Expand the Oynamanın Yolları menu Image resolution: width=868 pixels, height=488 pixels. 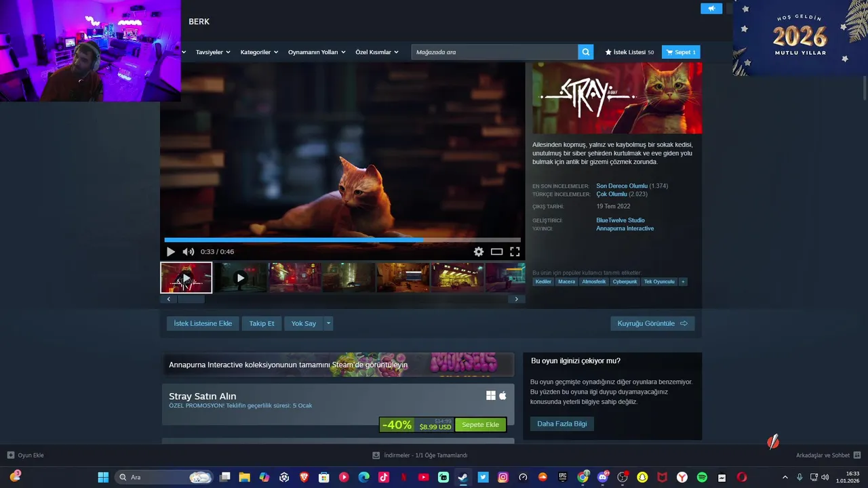(317, 52)
